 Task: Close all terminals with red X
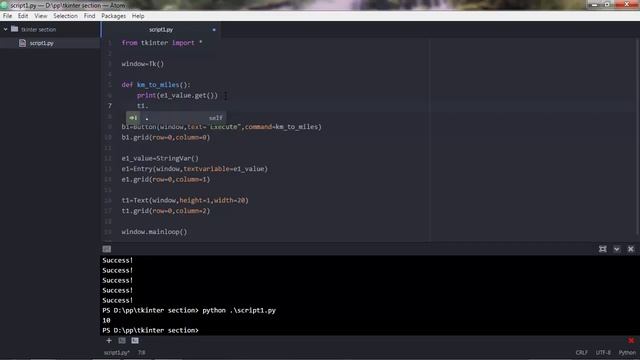pyautogui.click(x=631, y=340)
